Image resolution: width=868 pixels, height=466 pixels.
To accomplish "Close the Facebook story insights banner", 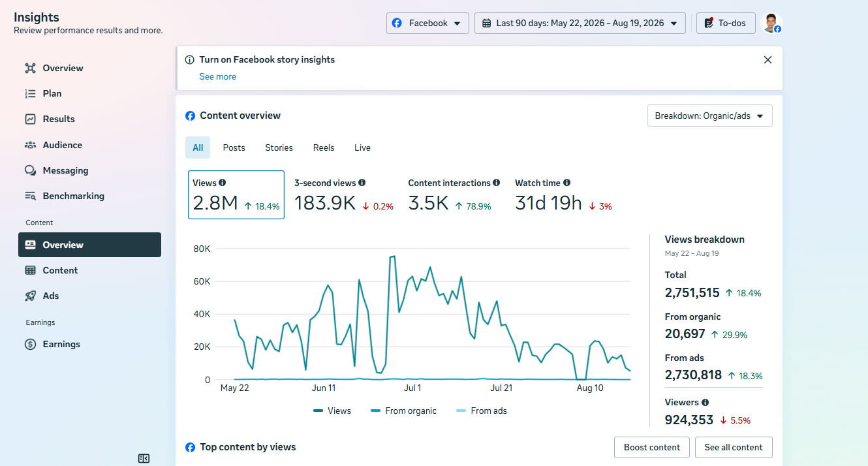I will pos(767,59).
